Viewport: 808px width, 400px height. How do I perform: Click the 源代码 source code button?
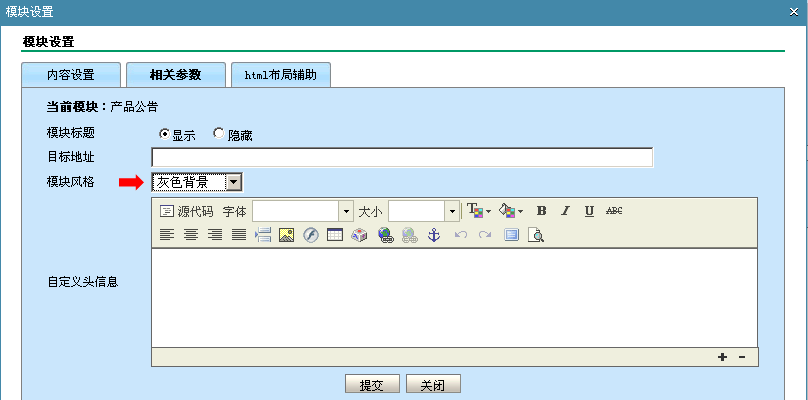pyautogui.click(x=187, y=211)
